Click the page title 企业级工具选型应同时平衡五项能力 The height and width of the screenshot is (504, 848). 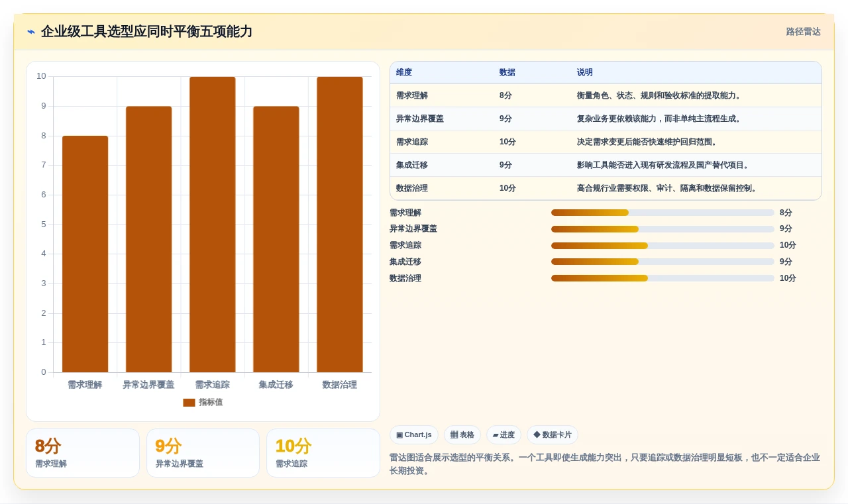(x=146, y=32)
